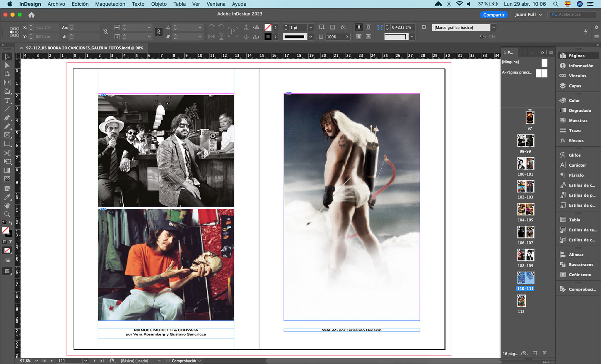Select the Scissors tool

pos(7,153)
